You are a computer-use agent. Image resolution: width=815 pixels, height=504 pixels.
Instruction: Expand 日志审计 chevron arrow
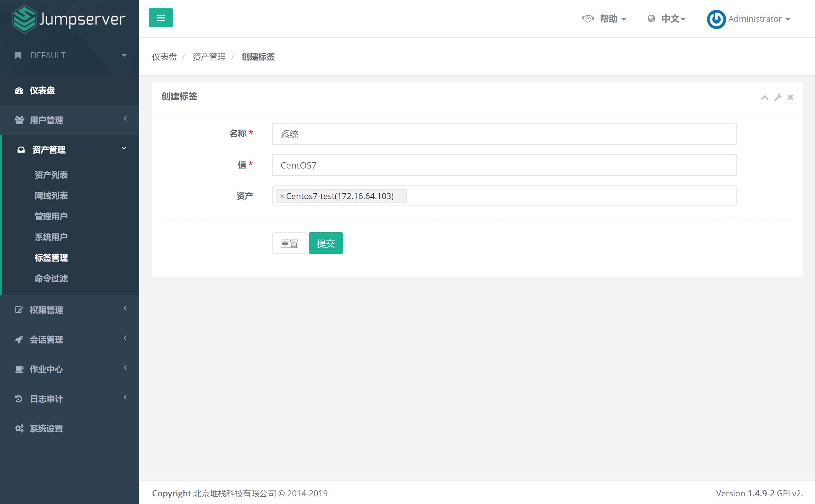pos(125,397)
